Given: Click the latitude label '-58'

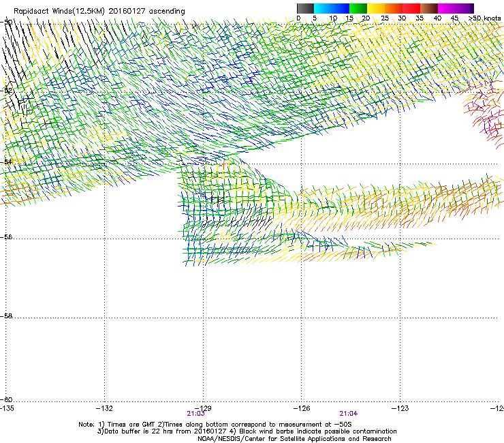Looking at the screenshot, I should pos(6,316).
